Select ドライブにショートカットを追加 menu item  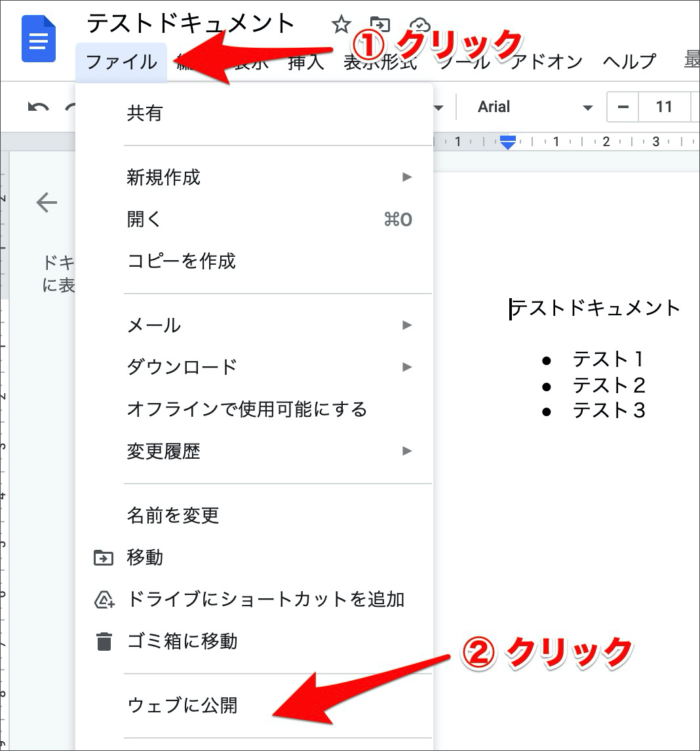(265, 599)
